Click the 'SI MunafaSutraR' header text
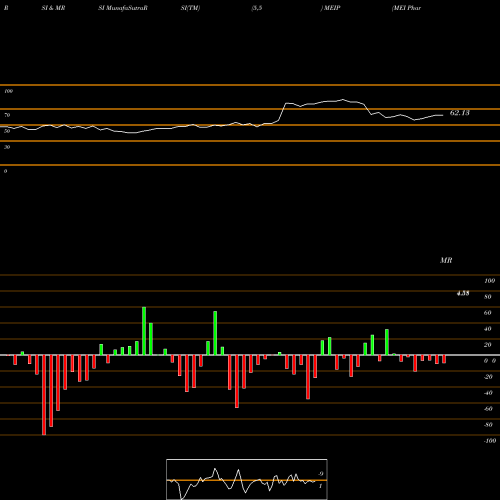Viewport: 500px width, 500px height. (x=123, y=8)
